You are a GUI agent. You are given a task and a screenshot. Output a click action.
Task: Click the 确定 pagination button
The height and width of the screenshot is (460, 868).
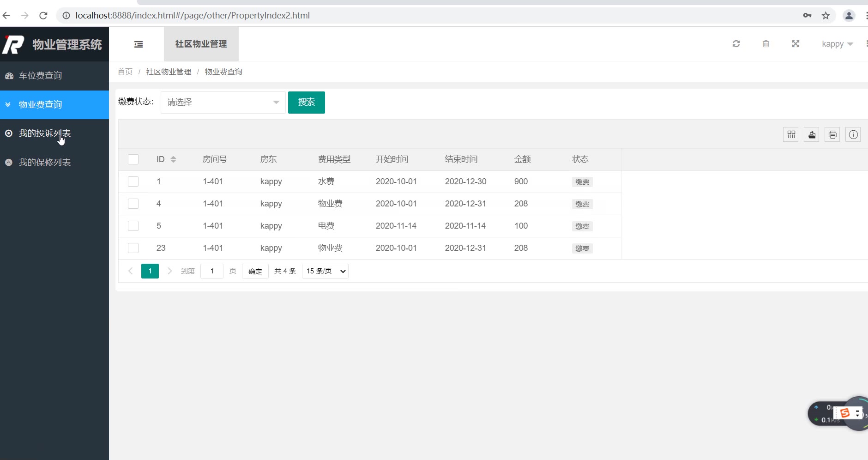(x=255, y=271)
